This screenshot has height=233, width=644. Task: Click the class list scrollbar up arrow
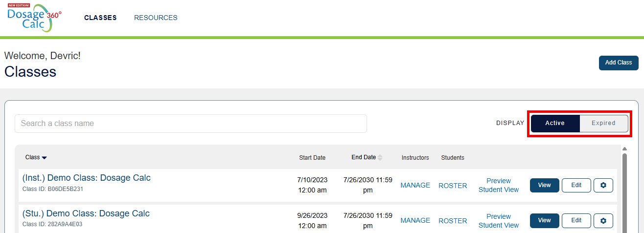point(624,149)
